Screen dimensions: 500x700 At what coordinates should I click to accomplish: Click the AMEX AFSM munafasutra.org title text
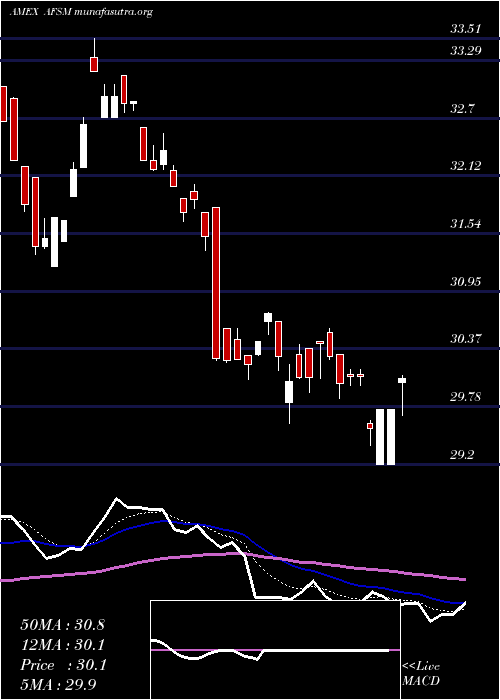click(x=81, y=12)
